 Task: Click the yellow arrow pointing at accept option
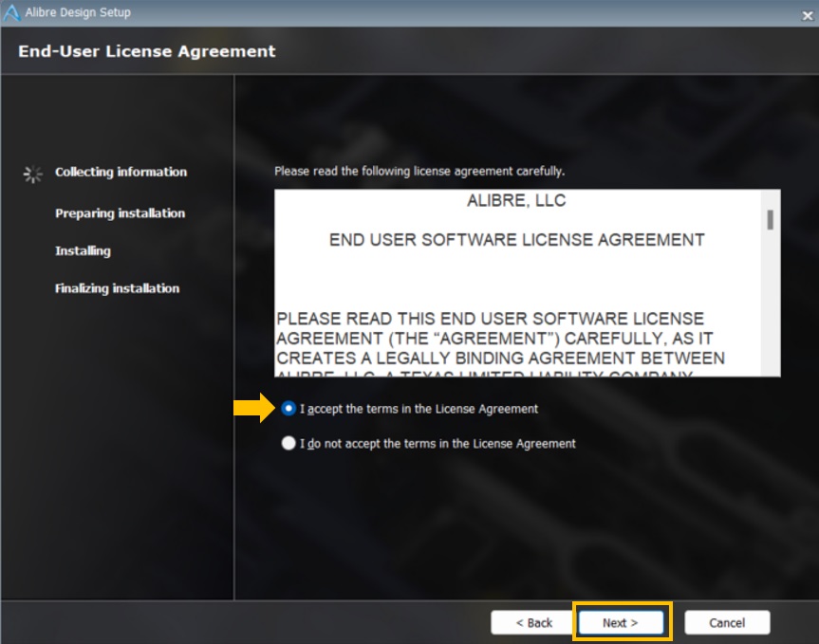point(252,409)
